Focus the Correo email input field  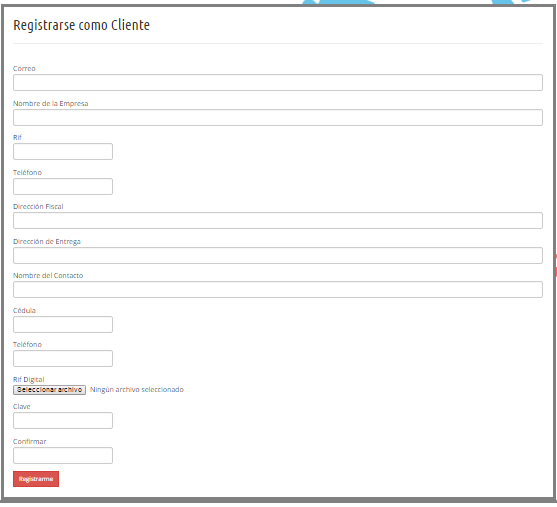tap(278, 82)
